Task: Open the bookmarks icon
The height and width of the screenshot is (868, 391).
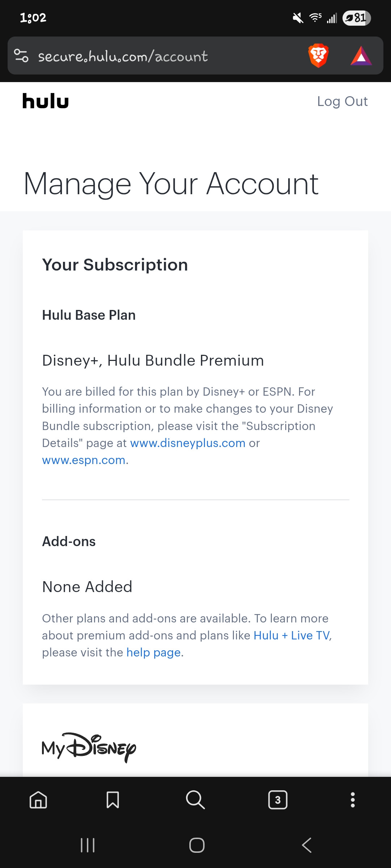Action: [113, 800]
